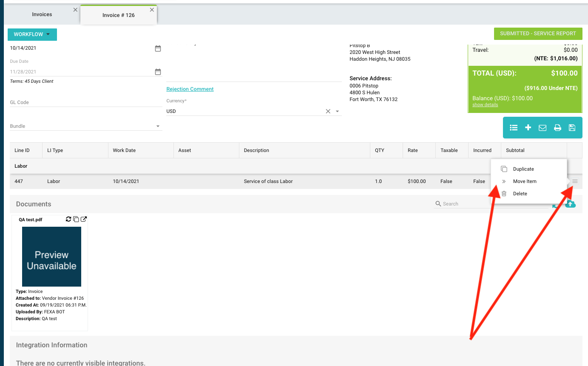Expand the WORKFLOW dropdown
588x366 pixels.
[32, 34]
